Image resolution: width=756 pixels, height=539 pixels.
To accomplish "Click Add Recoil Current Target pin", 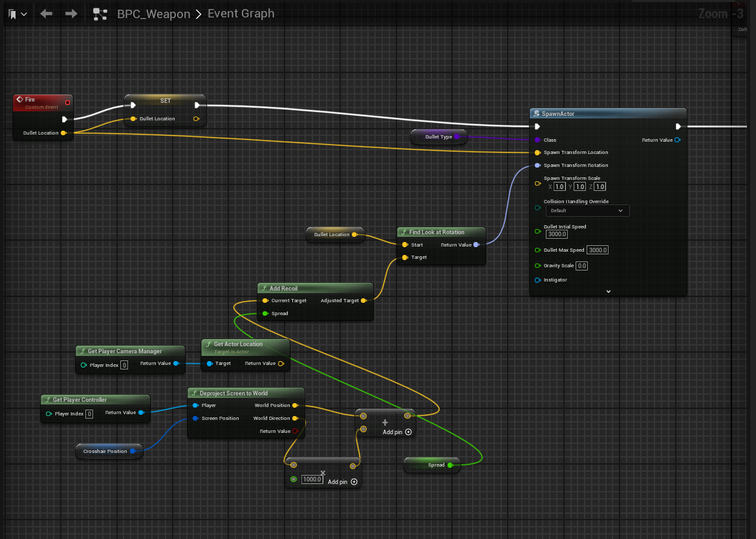I will click(265, 301).
